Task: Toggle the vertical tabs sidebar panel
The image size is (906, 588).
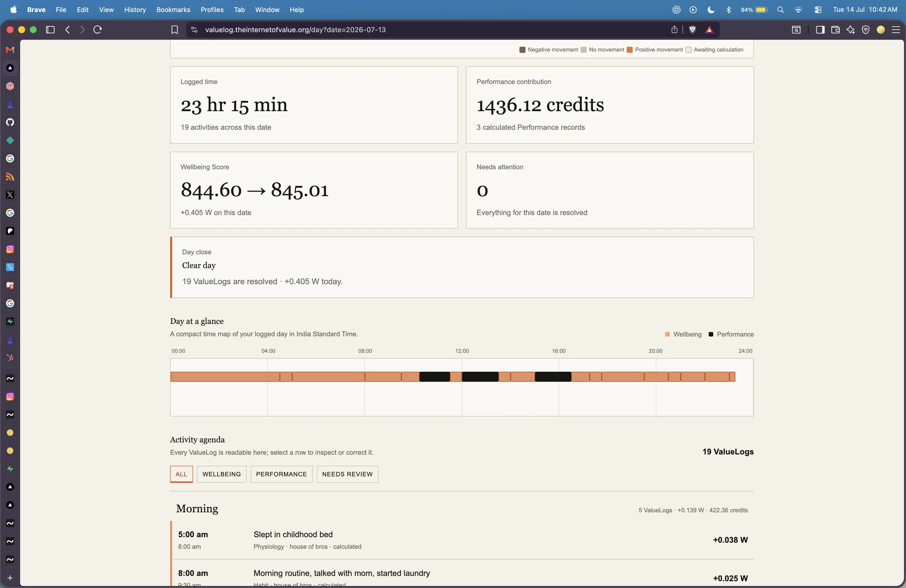Action: click(x=50, y=30)
